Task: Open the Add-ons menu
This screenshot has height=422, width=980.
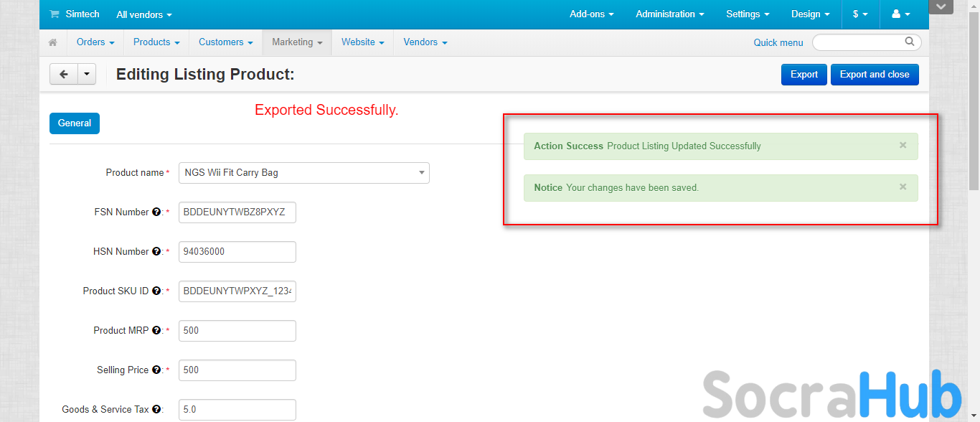Action: (x=591, y=14)
